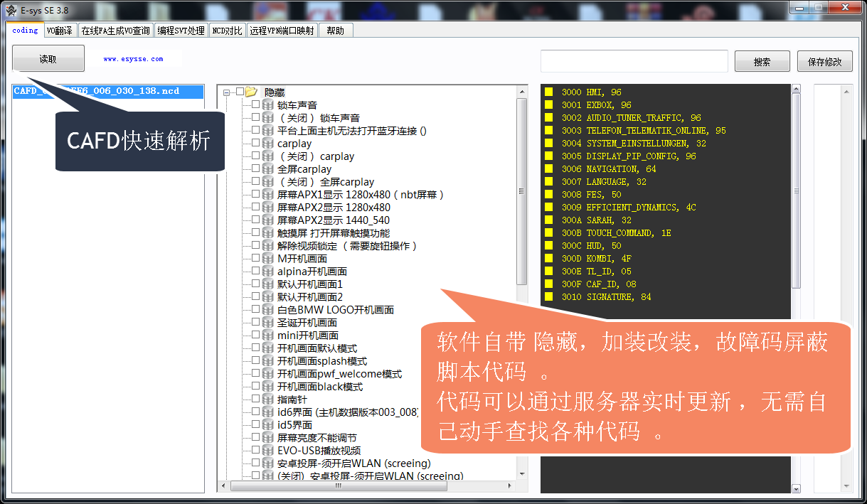Tick the root 隐藏 folder checkbox

tap(240, 92)
